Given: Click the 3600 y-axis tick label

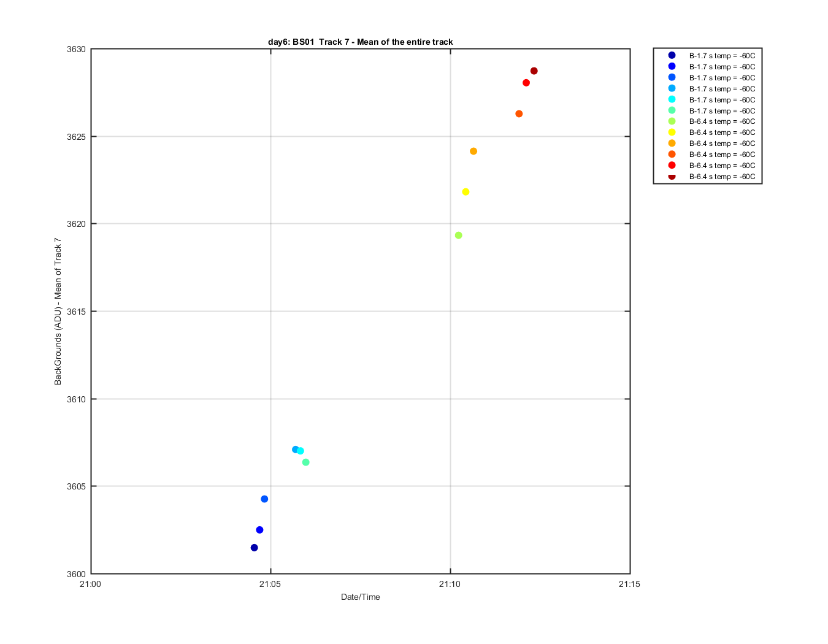Looking at the screenshot, I should pyautogui.click(x=77, y=574).
